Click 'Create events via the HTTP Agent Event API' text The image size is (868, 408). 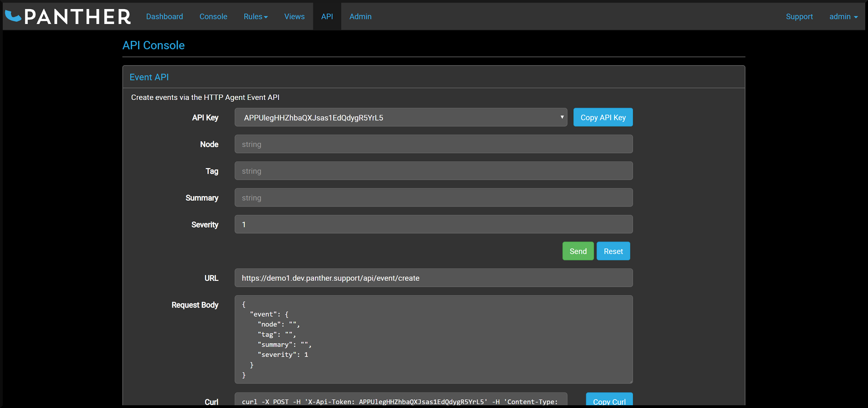(205, 97)
